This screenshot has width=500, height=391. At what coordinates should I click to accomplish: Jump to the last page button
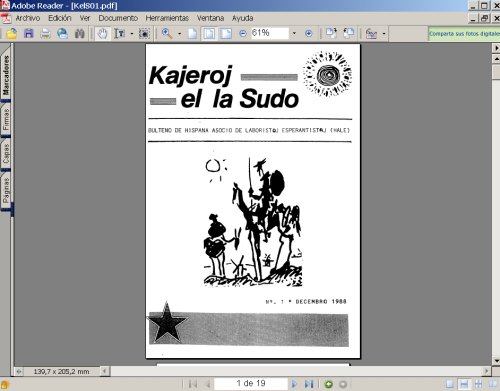pos(309,384)
